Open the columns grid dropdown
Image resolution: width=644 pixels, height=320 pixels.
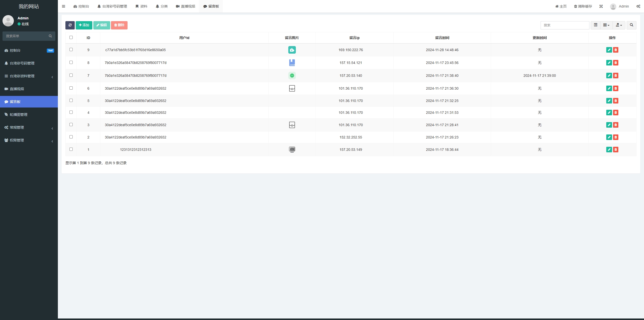tap(606, 25)
